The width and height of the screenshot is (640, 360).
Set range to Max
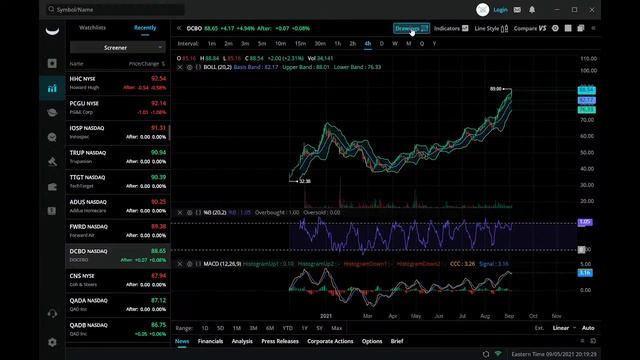point(337,328)
